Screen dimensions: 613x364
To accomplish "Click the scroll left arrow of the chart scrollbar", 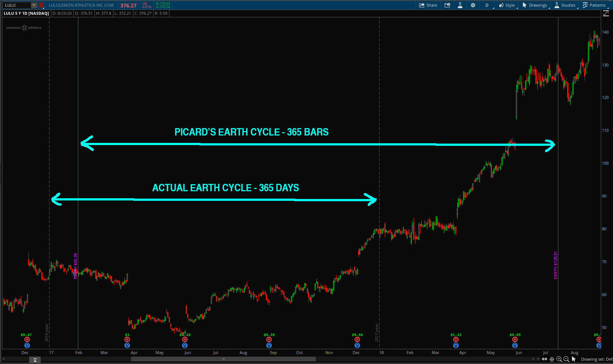I will pyautogui.click(x=4, y=359).
